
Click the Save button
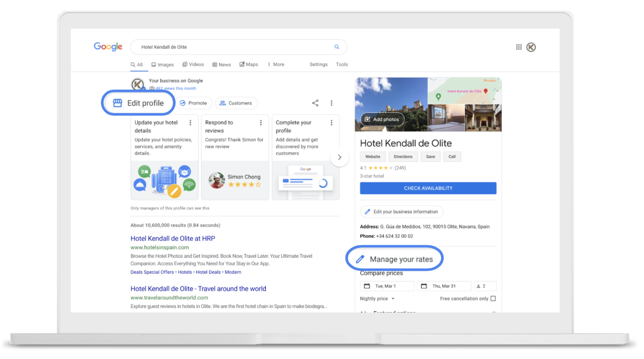click(x=431, y=157)
